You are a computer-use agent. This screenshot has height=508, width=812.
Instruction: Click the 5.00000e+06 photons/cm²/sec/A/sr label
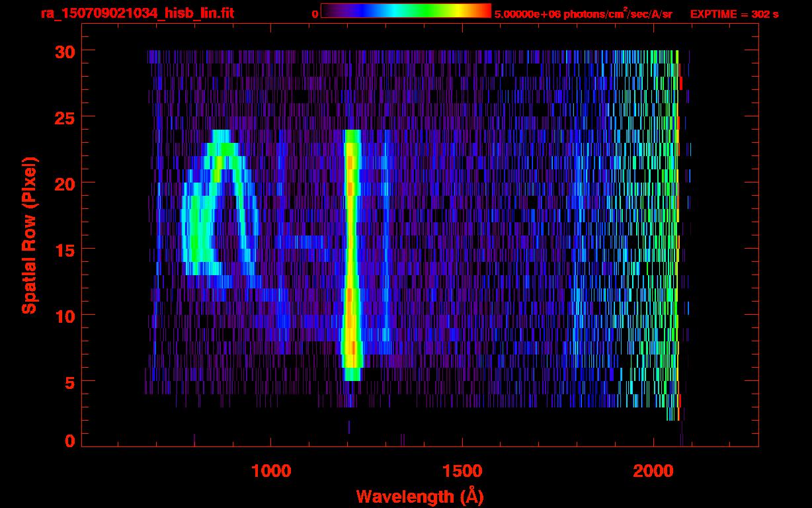(583, 14)
